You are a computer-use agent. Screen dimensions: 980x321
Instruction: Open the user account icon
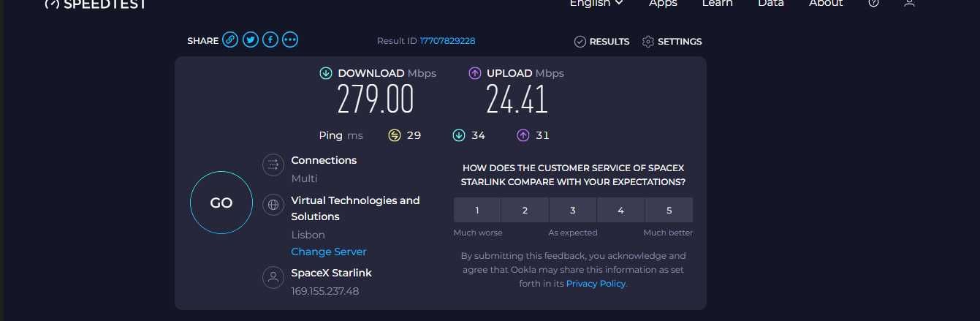(x=909, y=3)
